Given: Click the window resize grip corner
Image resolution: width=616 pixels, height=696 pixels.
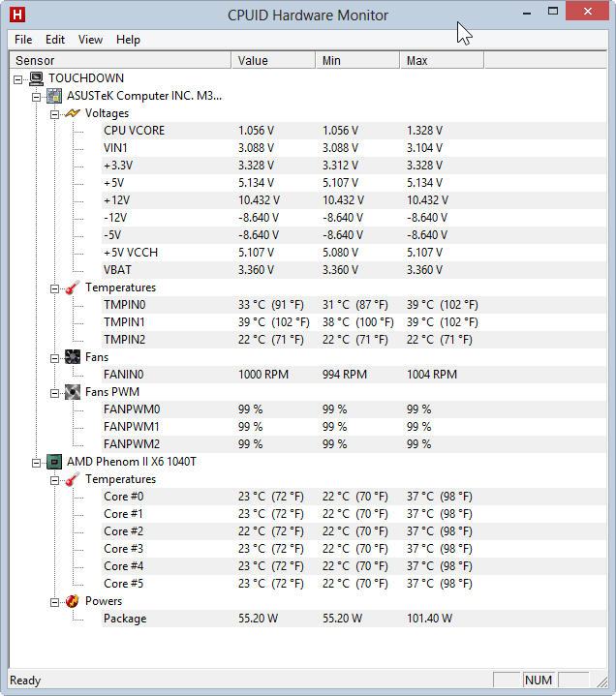Looking at the screenshot, I should click(x=601, y=681).
